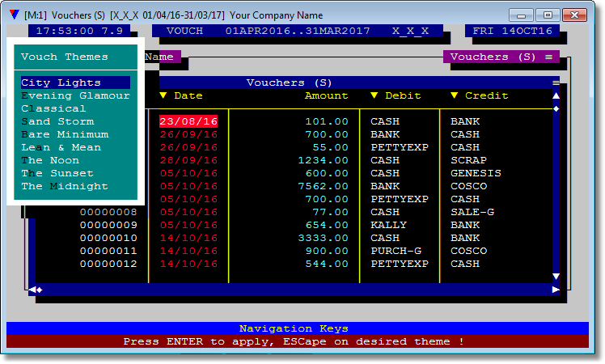Image resolution: width=605 pixels, height=364 pixels.
Task: Click the VOUCH date range header box
Action: coord(298,31)
